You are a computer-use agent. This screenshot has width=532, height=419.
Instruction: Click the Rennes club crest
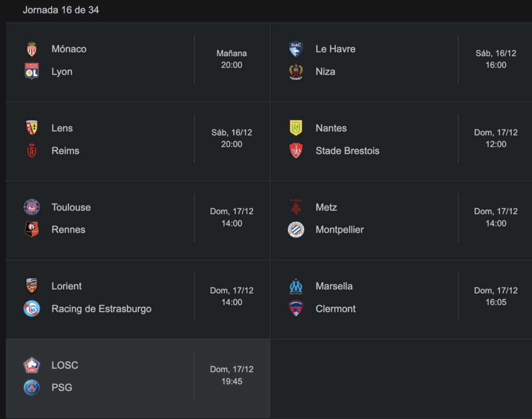click(x=32, y=230)
